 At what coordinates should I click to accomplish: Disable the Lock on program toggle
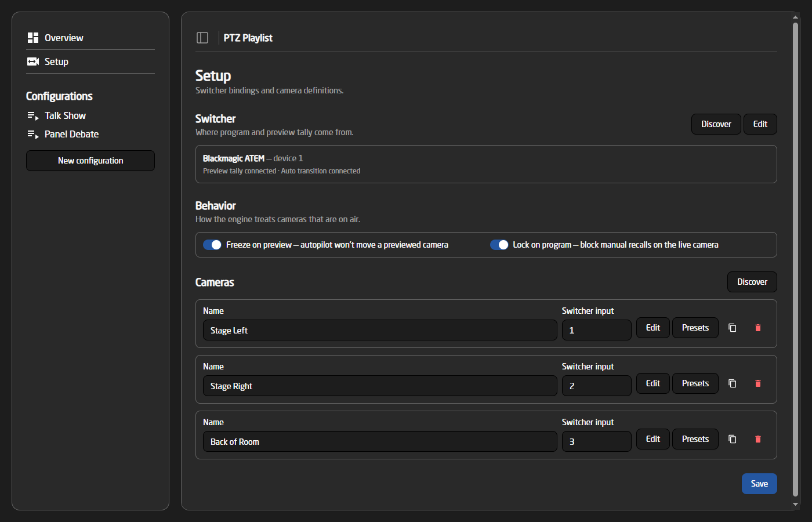pos(499,245)
